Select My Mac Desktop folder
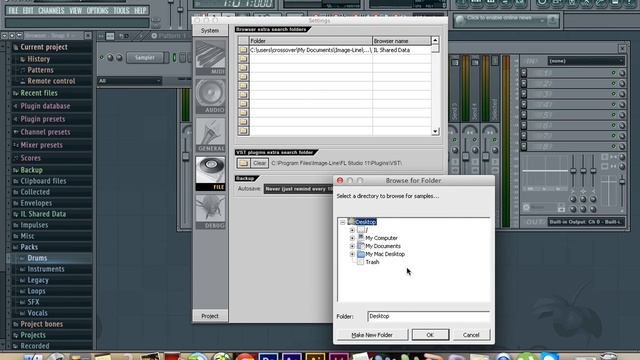This screenshot has width=640, height=360. pos(385,254)
